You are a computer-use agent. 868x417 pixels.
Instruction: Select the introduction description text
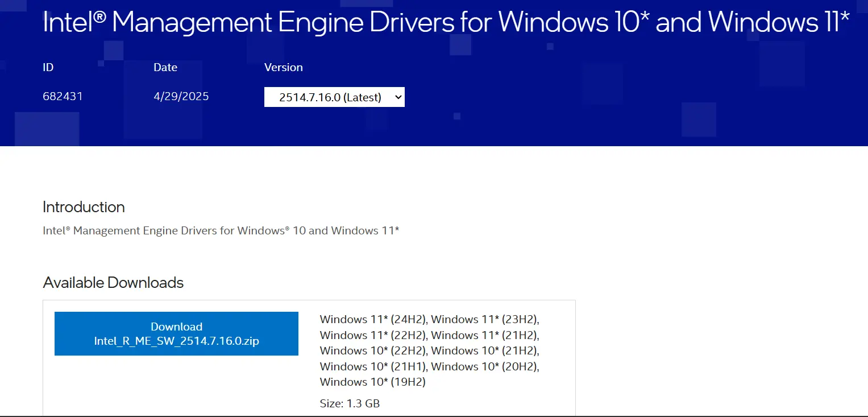221,230
